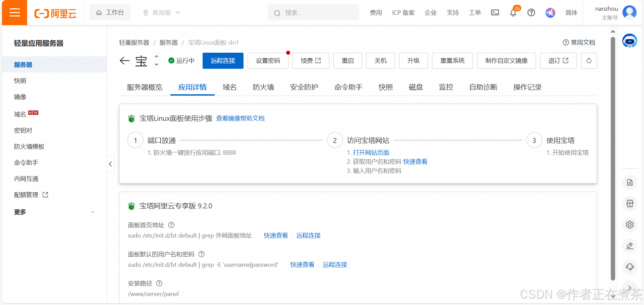Click 远程连接 for the username password command
644x305 pixels.
335,265
